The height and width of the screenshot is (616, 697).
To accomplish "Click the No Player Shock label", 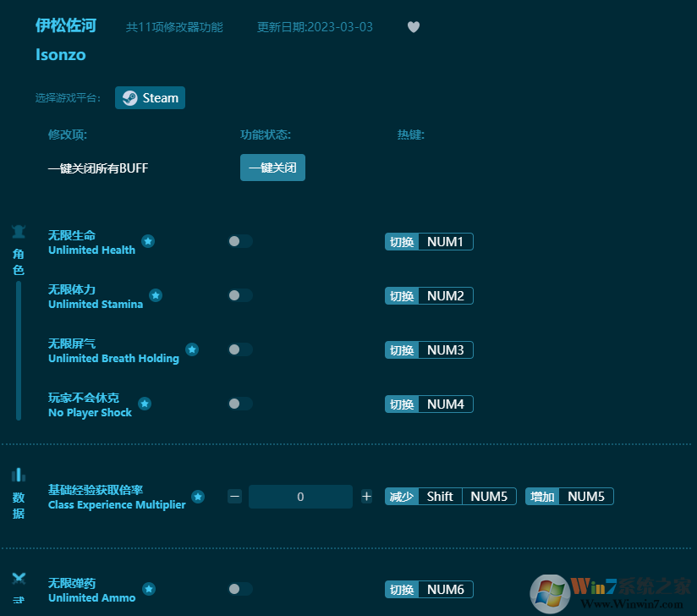I will pyautogui.click(x=91, y=413).
